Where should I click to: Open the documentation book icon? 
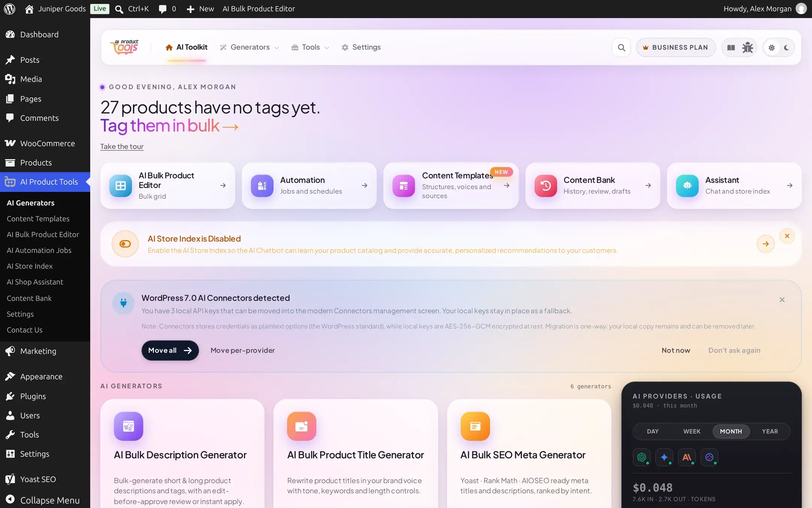click(x=731, y=47)
